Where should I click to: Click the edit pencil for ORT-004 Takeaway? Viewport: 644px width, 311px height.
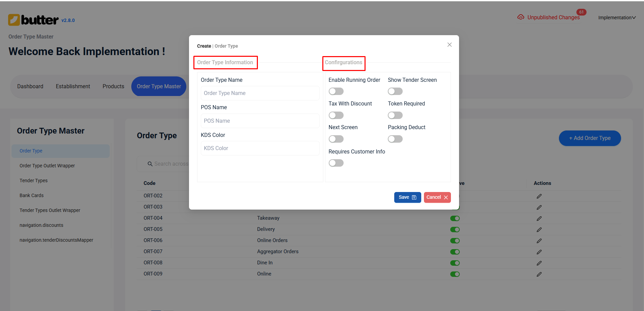pos(539,218)
